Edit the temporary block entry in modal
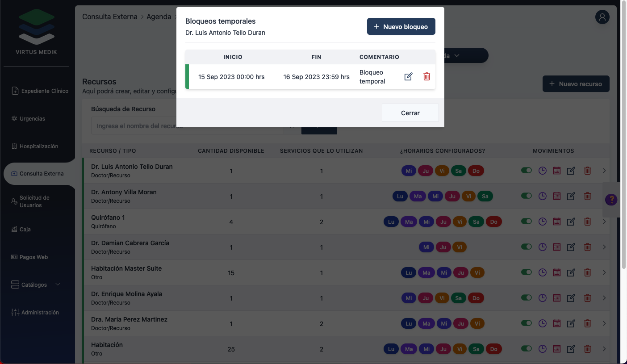Screen dimensions: 627x364 coord(408,76)
